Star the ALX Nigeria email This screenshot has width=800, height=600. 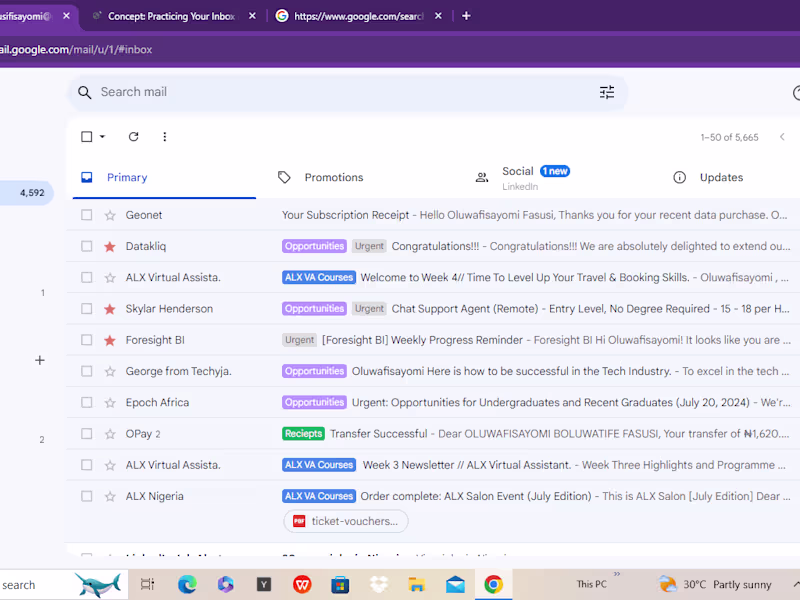[110, 496]
